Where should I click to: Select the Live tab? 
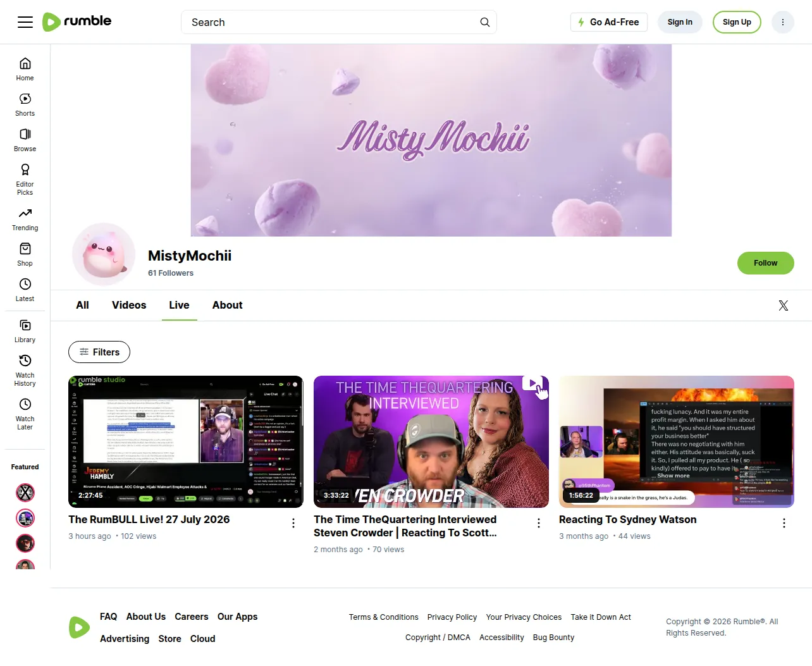(x=179, y=305)
